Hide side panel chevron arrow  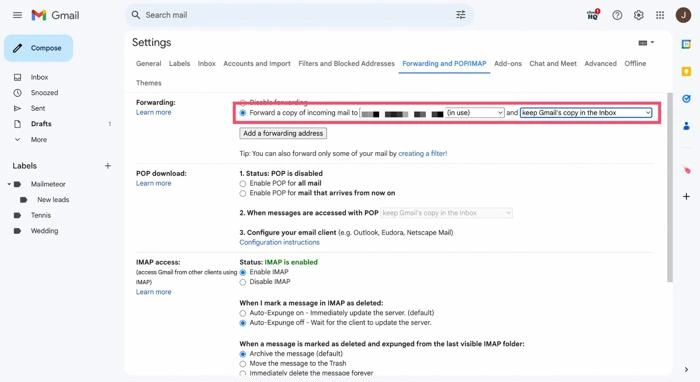(686, 369)
